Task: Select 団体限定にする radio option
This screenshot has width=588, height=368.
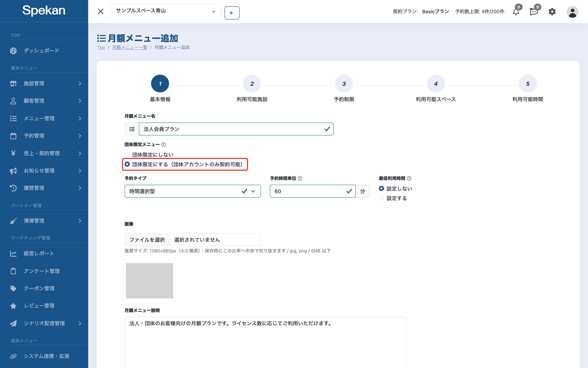Action: coord(127,164)
